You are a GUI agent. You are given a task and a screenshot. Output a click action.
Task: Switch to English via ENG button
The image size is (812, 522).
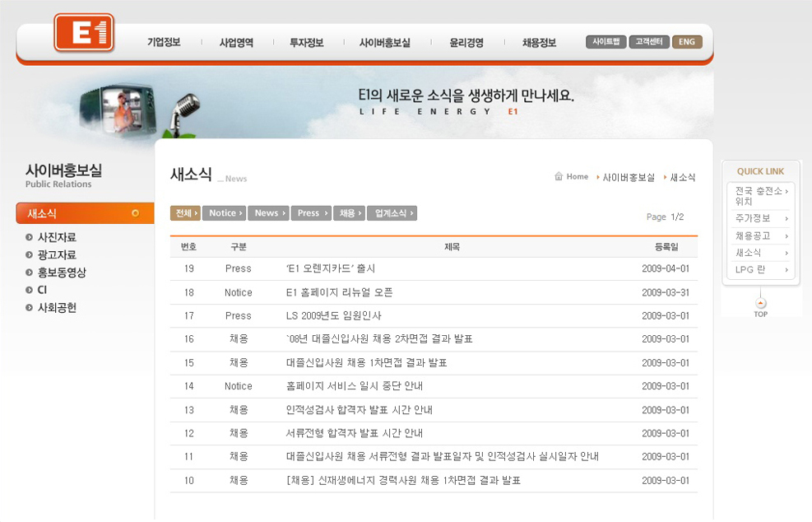point(687,42)
